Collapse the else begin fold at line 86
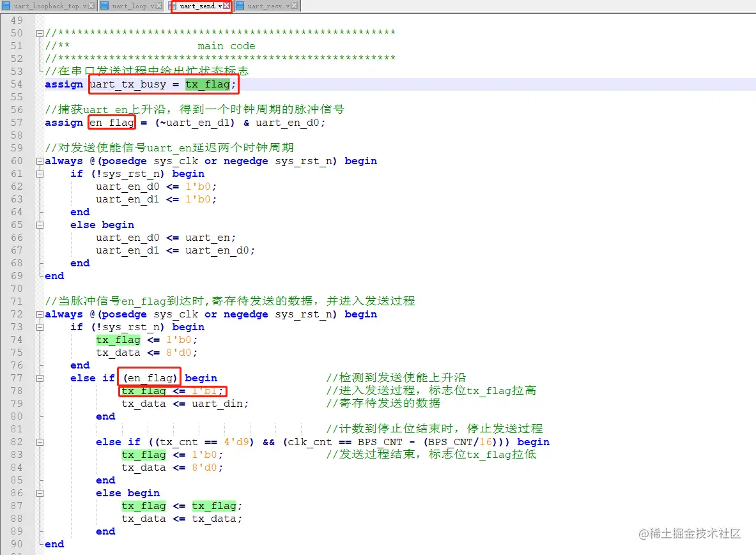 [40, 493]
